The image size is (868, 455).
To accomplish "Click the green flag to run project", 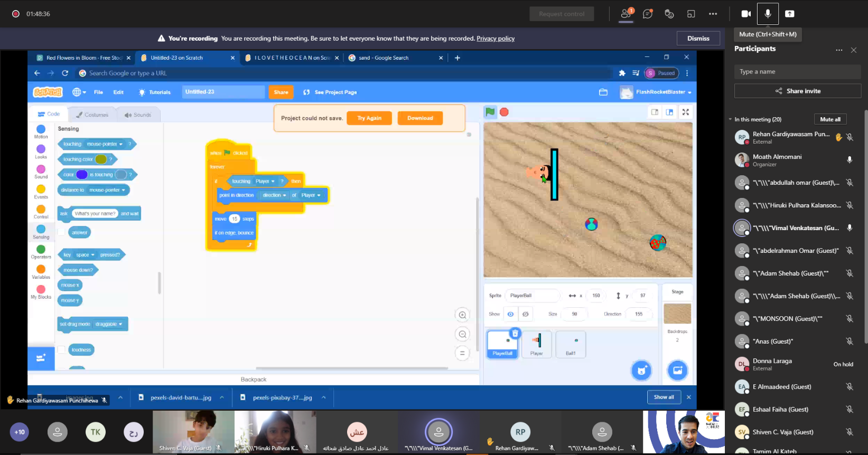I will click(490, 112).
